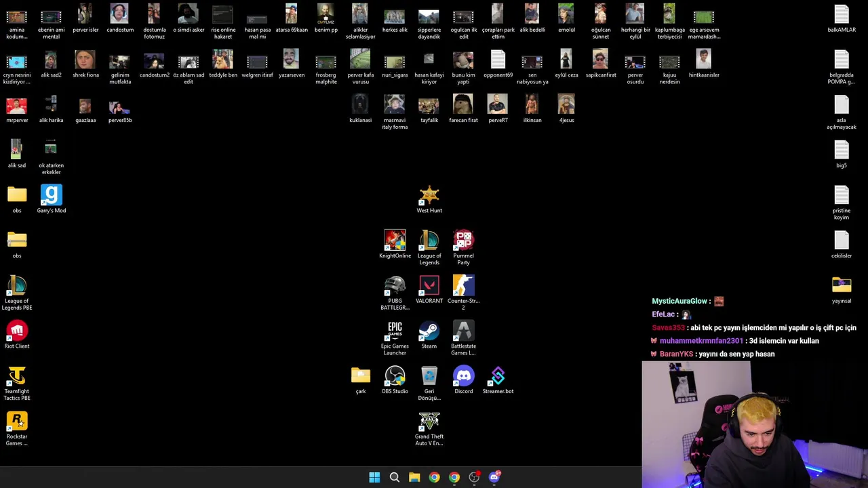Select the benim pp image file

326,19
